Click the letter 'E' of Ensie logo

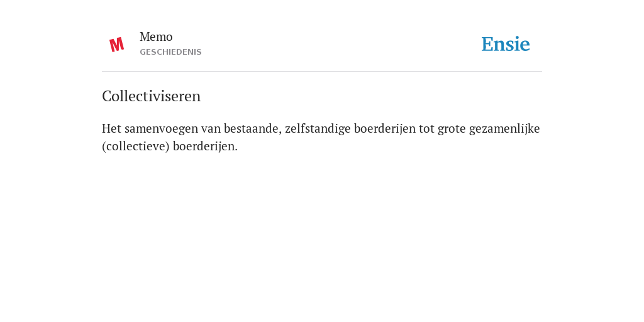(x=487, y=44)
